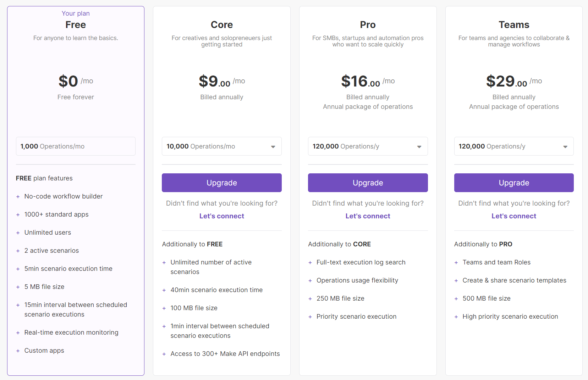
Task: Click plus icon next to Full-text execution log search
Action: click(x=310, y=263)
